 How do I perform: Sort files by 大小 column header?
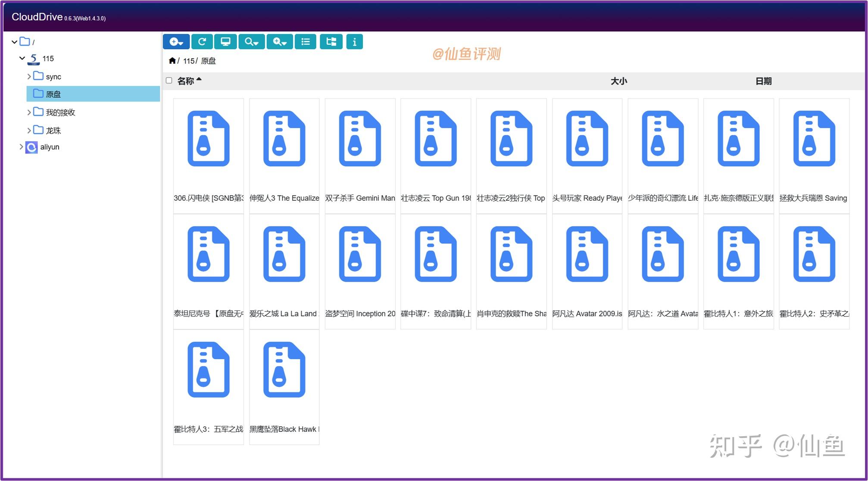click(x=619, y=81)
